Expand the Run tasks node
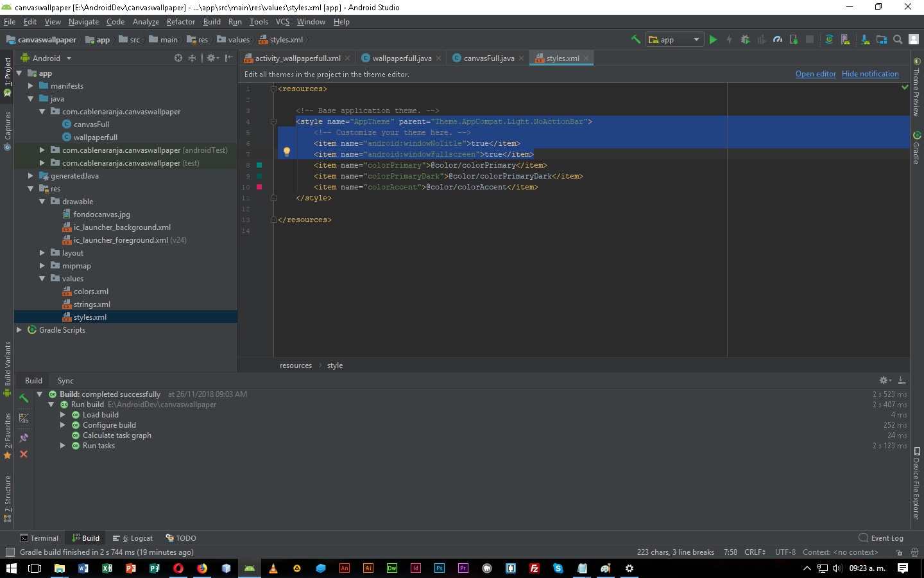Image resolution: width=924 pixels, height=578 pixels. tap(63, 446)
